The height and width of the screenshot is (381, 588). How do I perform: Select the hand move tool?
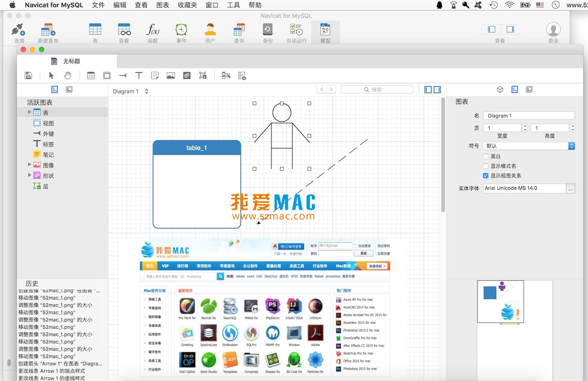coord(68,75)
